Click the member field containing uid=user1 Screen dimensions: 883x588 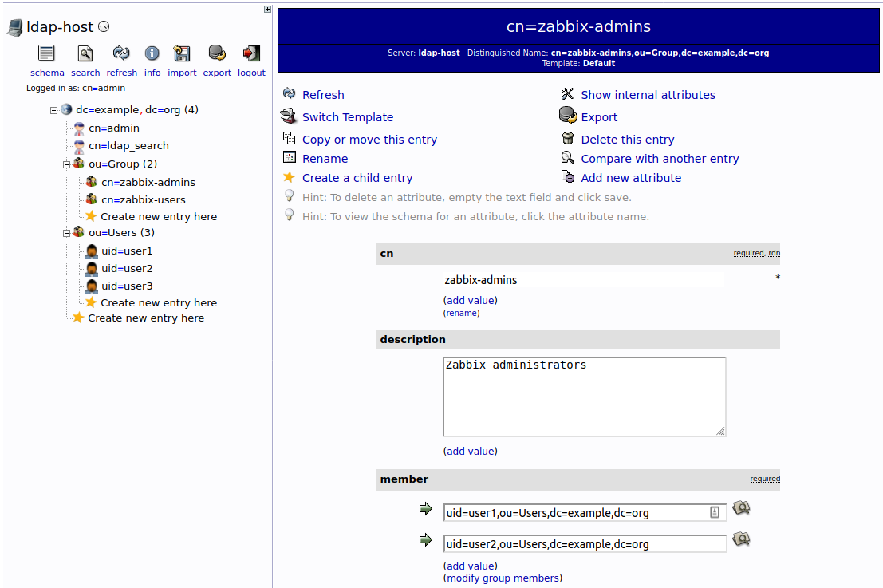pyautogui.click(x=585, y=512)
